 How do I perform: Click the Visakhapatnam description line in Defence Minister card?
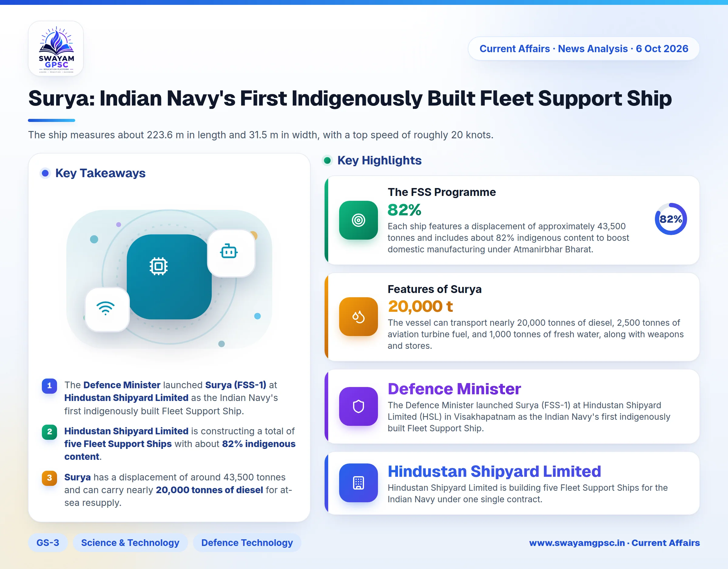[529, 417]
